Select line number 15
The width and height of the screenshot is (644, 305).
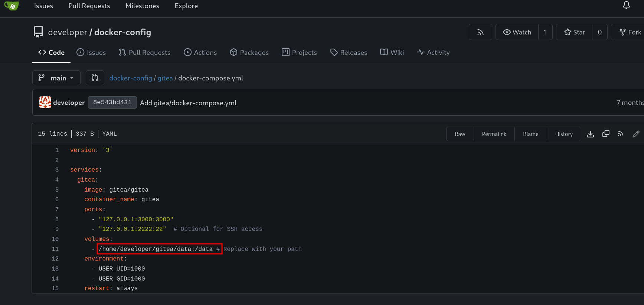click(x=55, y=288)
